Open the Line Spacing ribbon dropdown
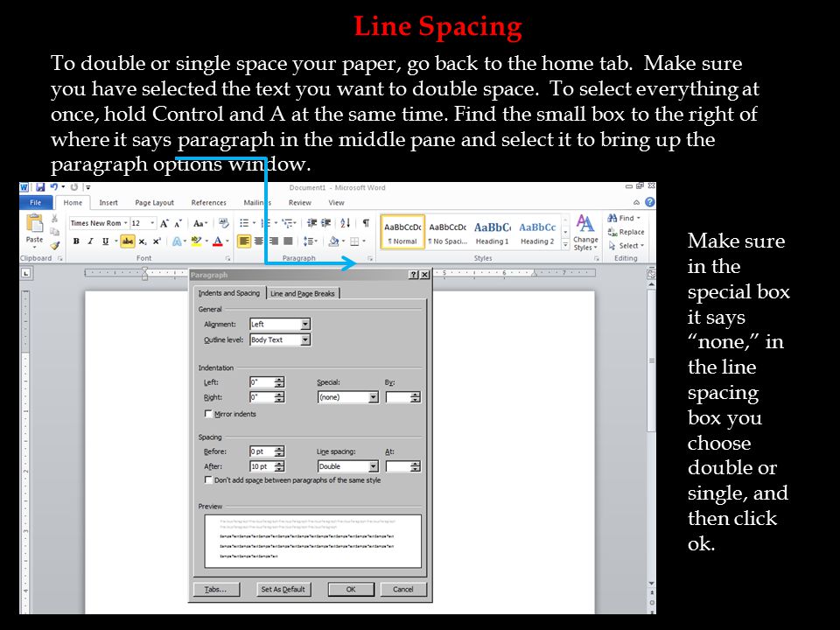Viewport: 840px width, 630px height. pos(310,241)
